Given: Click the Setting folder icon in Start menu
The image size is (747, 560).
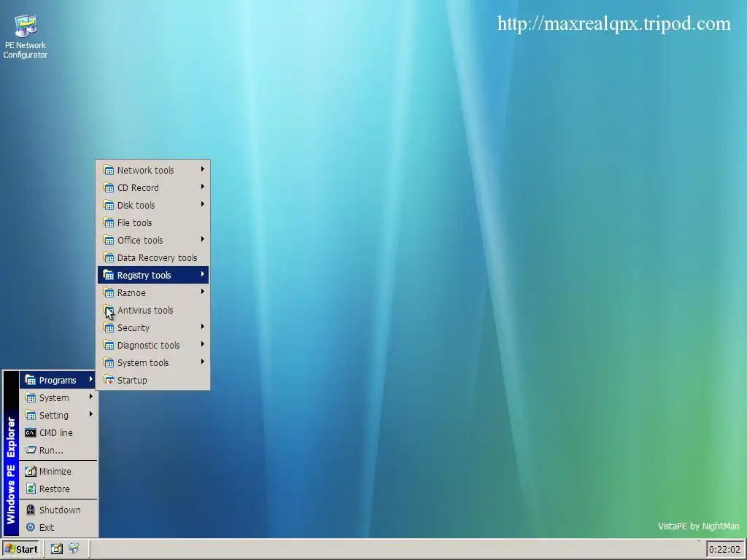Looking at the screenshot, I should (31, 415).
